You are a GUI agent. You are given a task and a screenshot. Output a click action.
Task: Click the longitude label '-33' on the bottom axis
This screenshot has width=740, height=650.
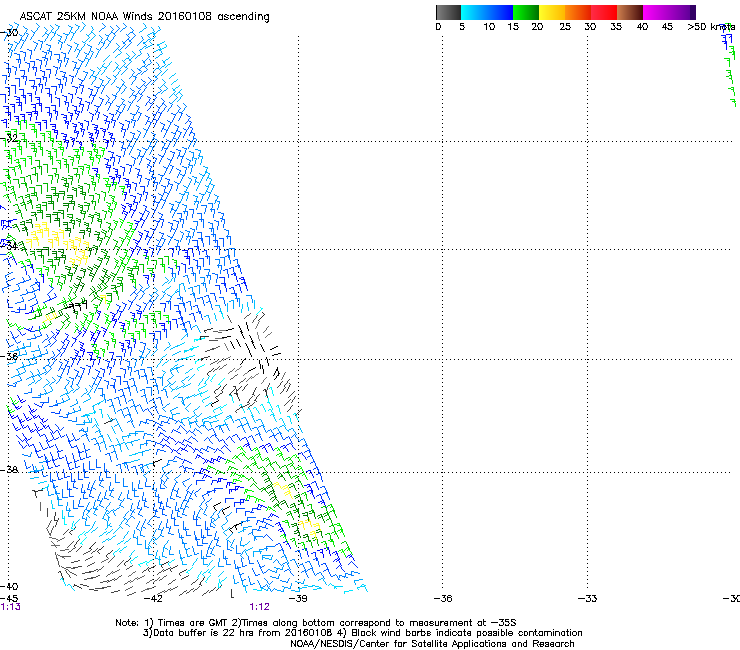click(587, 599)
